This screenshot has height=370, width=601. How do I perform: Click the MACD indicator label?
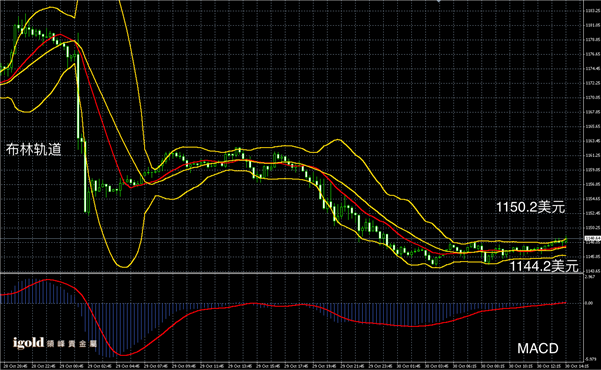pos(538,349)
